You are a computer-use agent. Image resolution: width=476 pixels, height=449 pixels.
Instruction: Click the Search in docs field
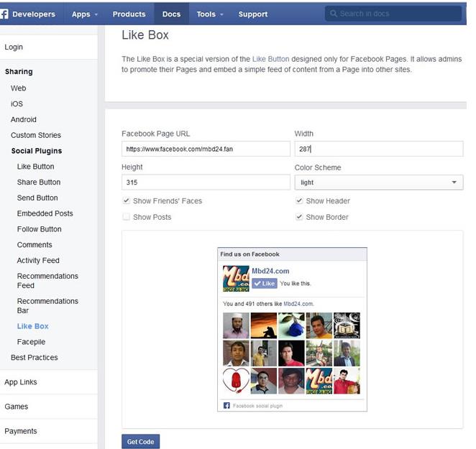tap(393, 14)
